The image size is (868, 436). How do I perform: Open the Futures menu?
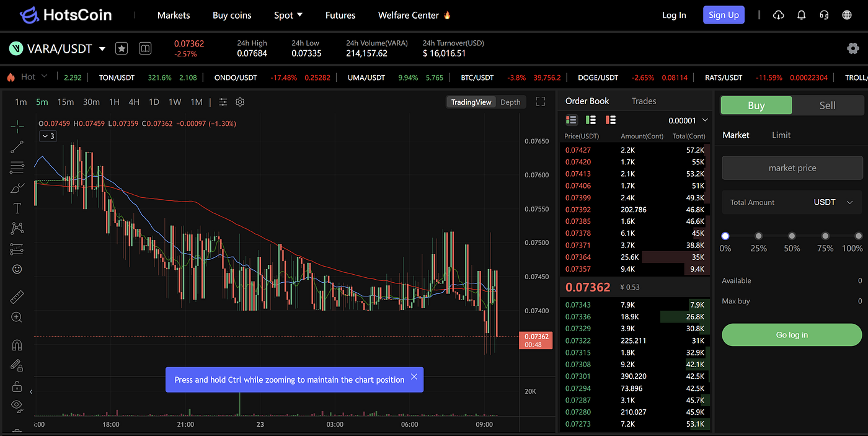click(x=340, y=15)
